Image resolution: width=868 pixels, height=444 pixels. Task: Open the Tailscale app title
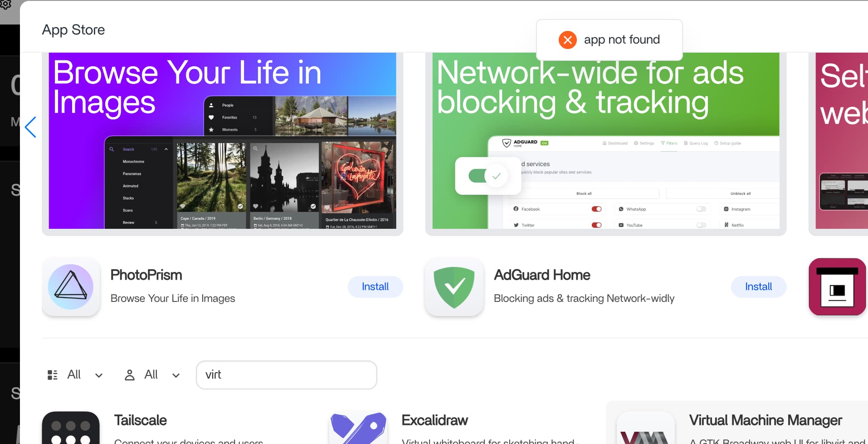tap(140, 420)
